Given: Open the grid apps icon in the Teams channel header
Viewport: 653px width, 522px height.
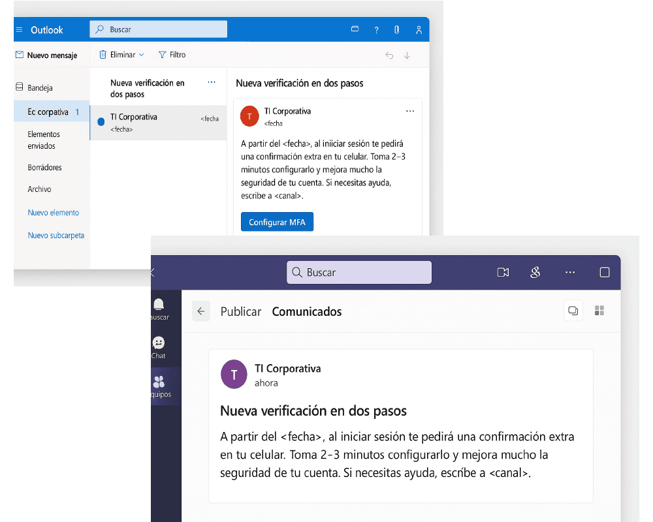Looking at the screenshot, I should tap(599, 311).
